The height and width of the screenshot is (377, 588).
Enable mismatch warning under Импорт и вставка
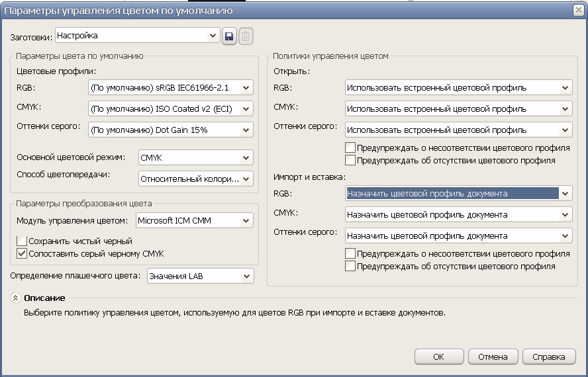[x=350, y=254]
